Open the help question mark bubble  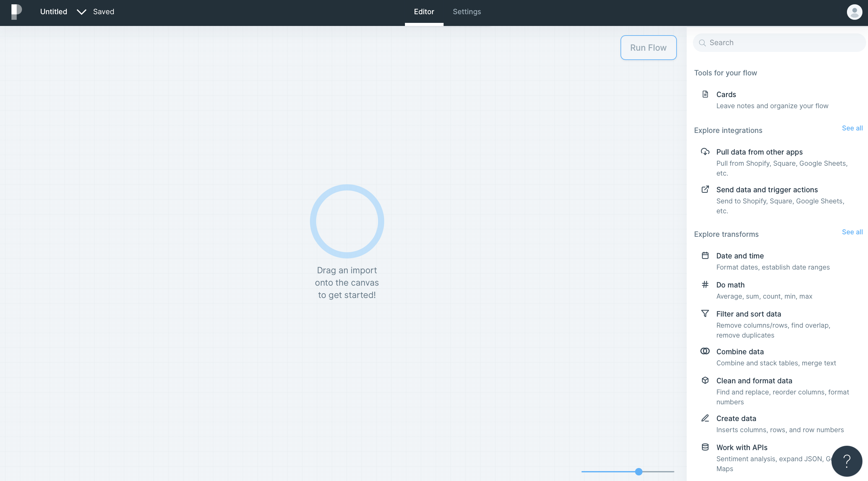coord(846,461)
